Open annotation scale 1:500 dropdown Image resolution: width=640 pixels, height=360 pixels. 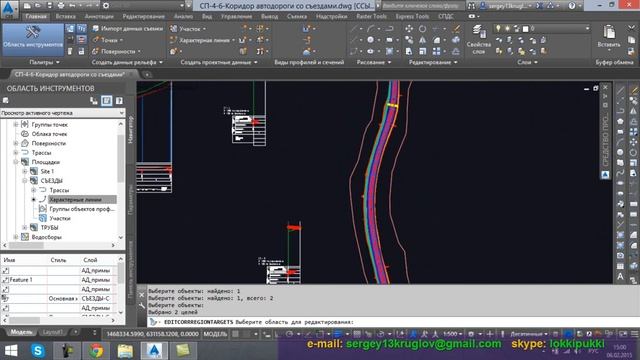(453, 334)
